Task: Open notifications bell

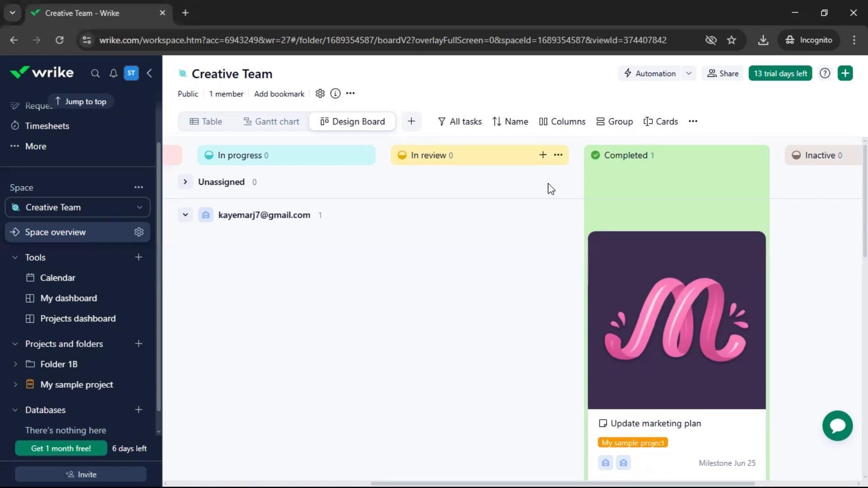Action: 113,73
